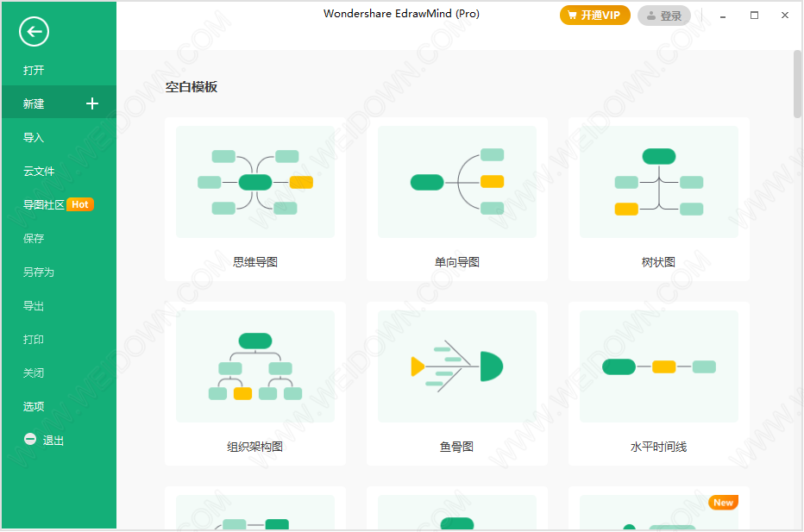Open 导图社区 with Hot badge
The image size is (804, 532).
[45, 205]
